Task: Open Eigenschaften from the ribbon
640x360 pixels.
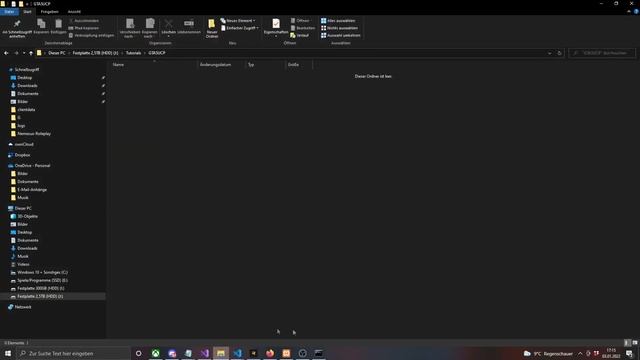Action: click(x=276, y=28)
